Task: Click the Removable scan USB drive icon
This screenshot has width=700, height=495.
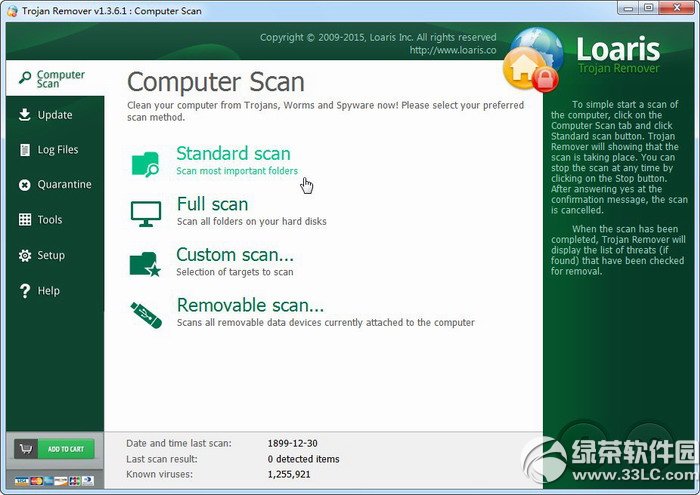Action: point(146,315)
